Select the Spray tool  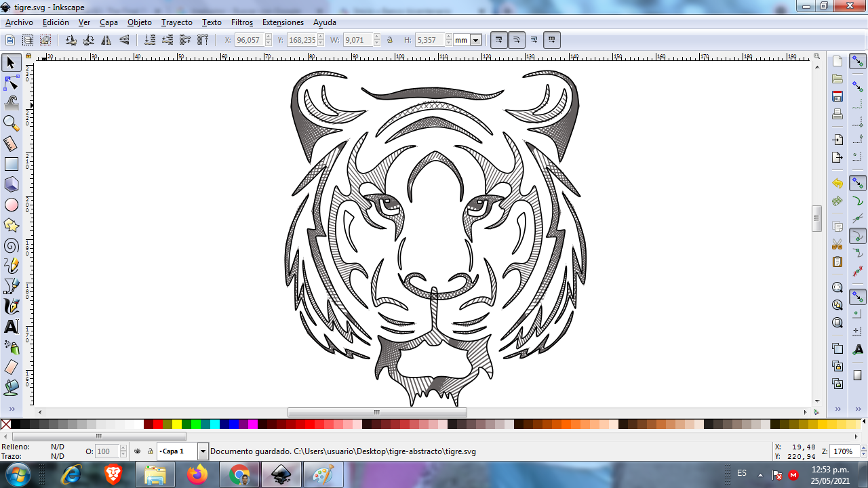[11, 347]
